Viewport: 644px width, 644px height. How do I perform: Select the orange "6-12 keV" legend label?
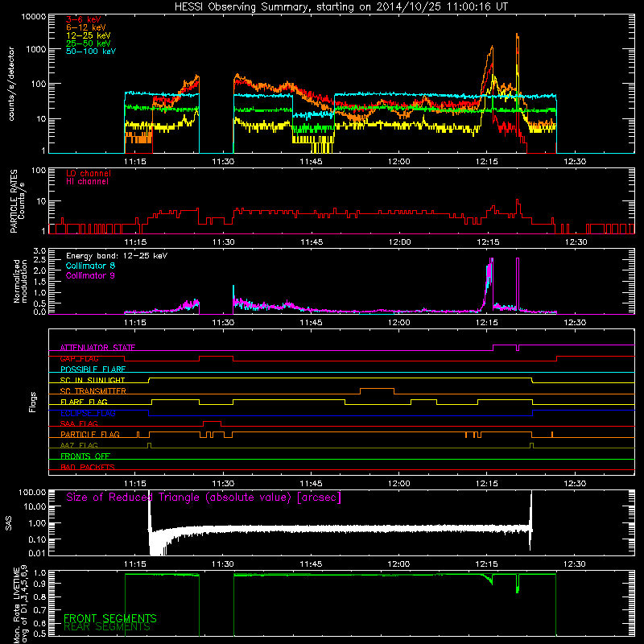coord(86,27)
